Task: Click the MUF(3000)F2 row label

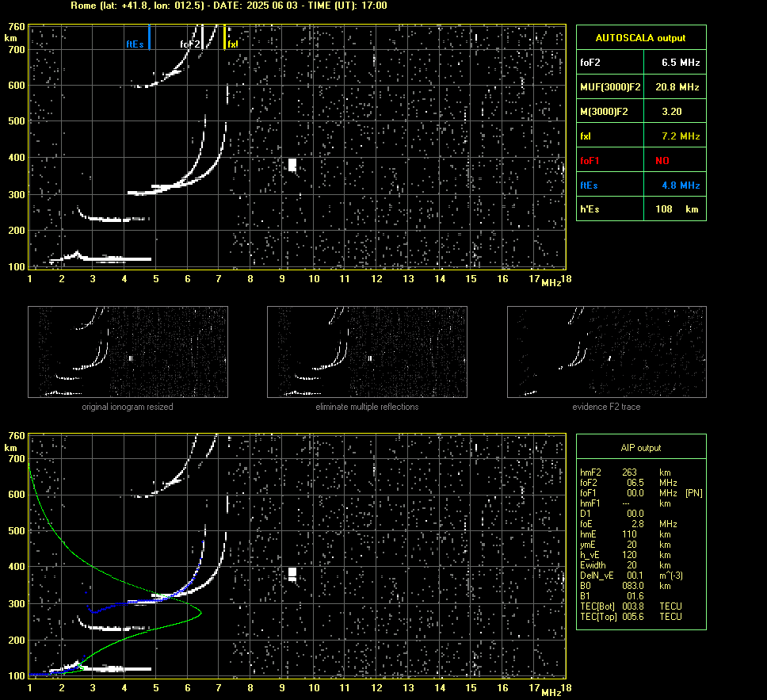Action: 610,87
